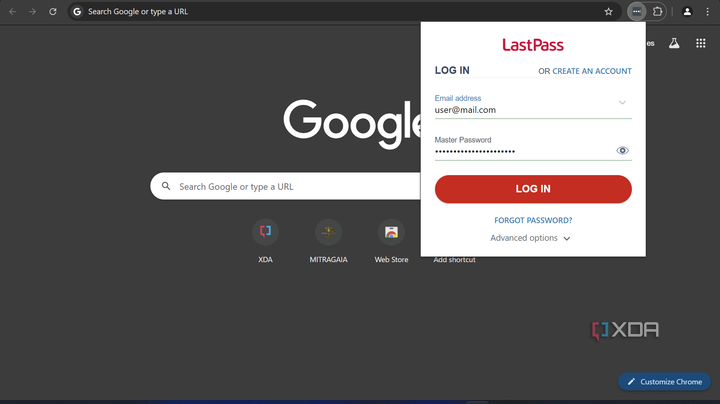Show master password with eye icon
The height and width of the screenshot is (404, 720).
point(622,151)
